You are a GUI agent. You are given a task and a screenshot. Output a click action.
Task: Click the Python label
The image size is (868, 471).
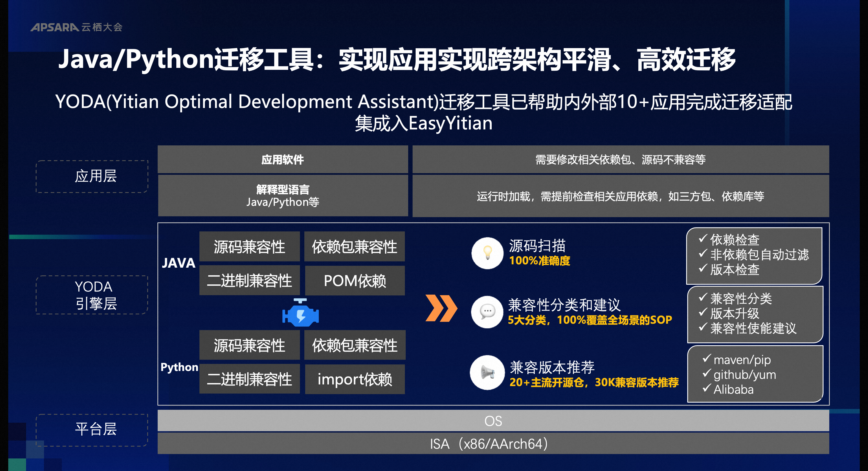coord(179,367)
